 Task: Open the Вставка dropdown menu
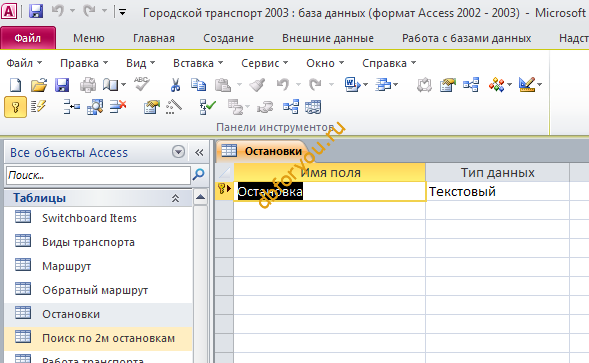198,63
